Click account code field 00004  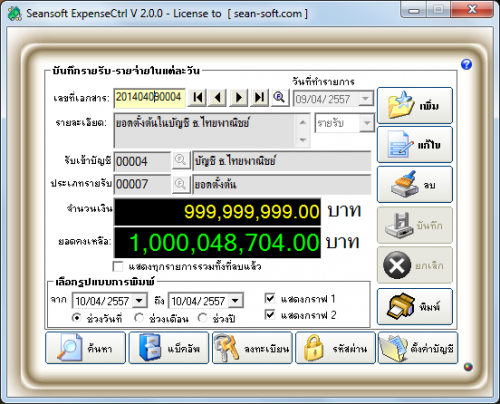[x=142, y=161]
